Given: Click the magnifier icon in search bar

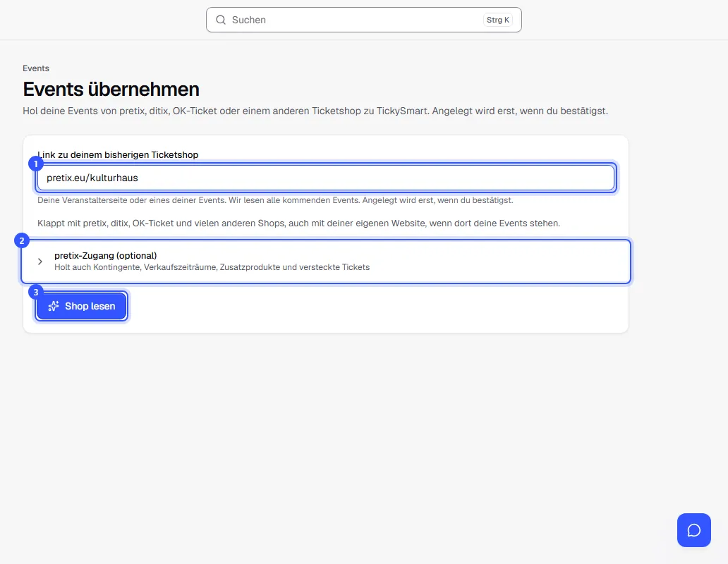Looking at the screenshot, I should pyautogui.click(x=221, y=20).
